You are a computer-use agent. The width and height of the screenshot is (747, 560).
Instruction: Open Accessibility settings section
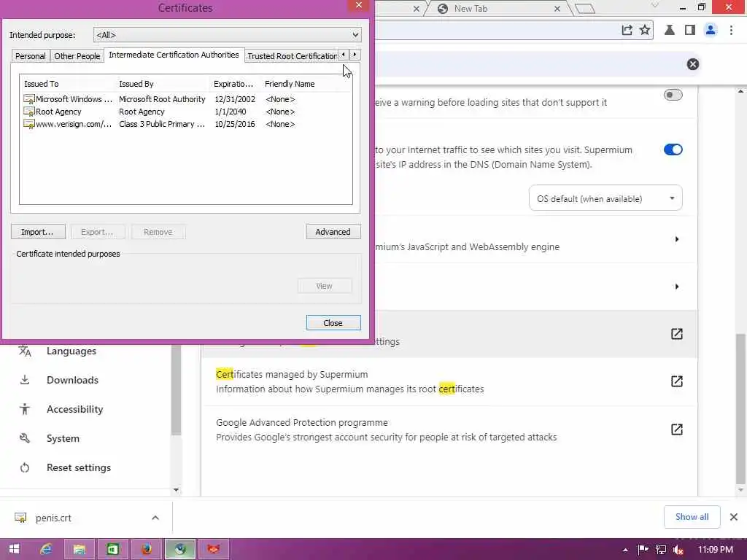pos(75,409)
